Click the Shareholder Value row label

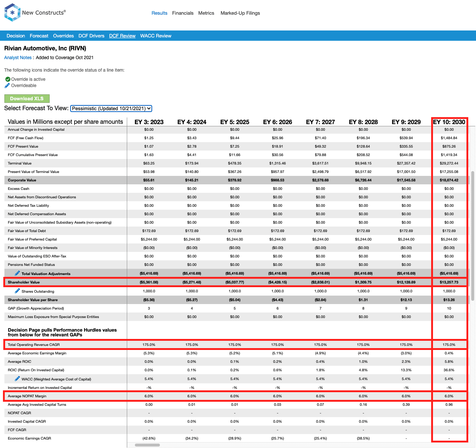click(24, 282)
